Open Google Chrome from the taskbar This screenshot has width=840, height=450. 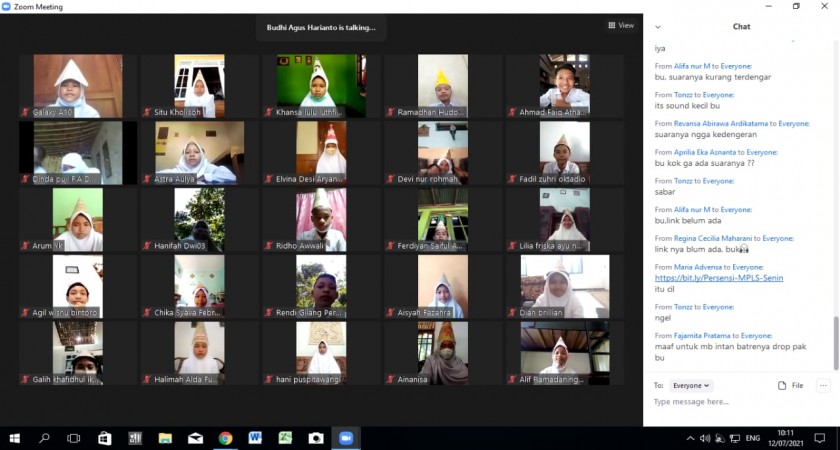tap(225, 438)
